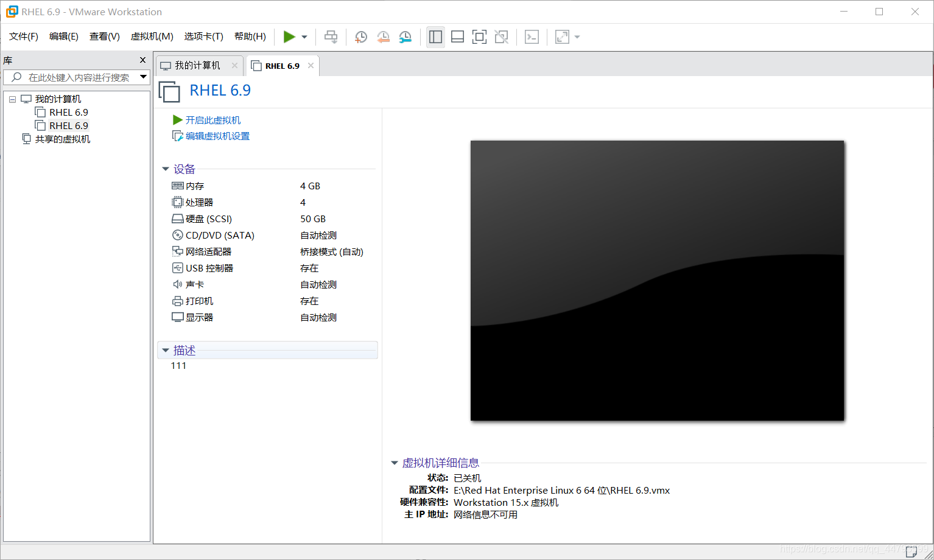934x560 pixels.
Task: Open the 选项卡(T) menu
Action: click(x=204, y=37)
